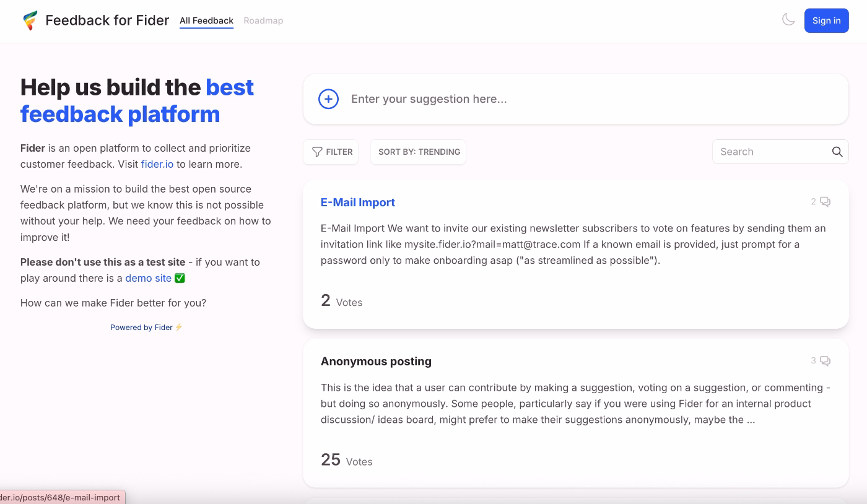Click the Sign in button

tap(826, 20)
